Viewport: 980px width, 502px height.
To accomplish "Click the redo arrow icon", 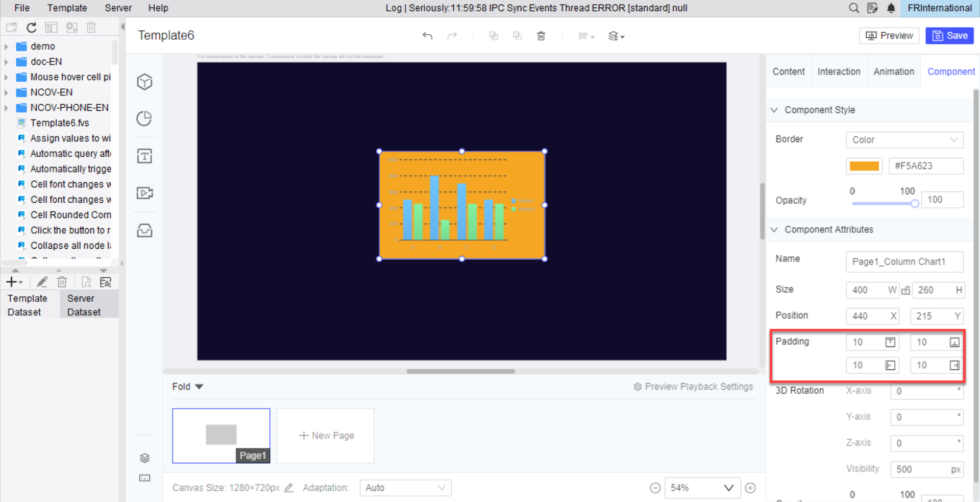I will coord(452,36).
